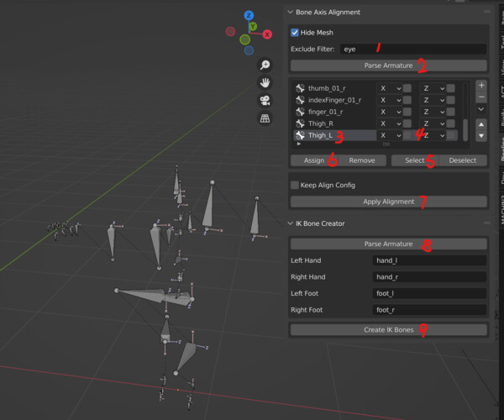This screenshot has width=504, height=420.
Task: Click the zoom magnifier viewport icon
Action: point(265,65)
